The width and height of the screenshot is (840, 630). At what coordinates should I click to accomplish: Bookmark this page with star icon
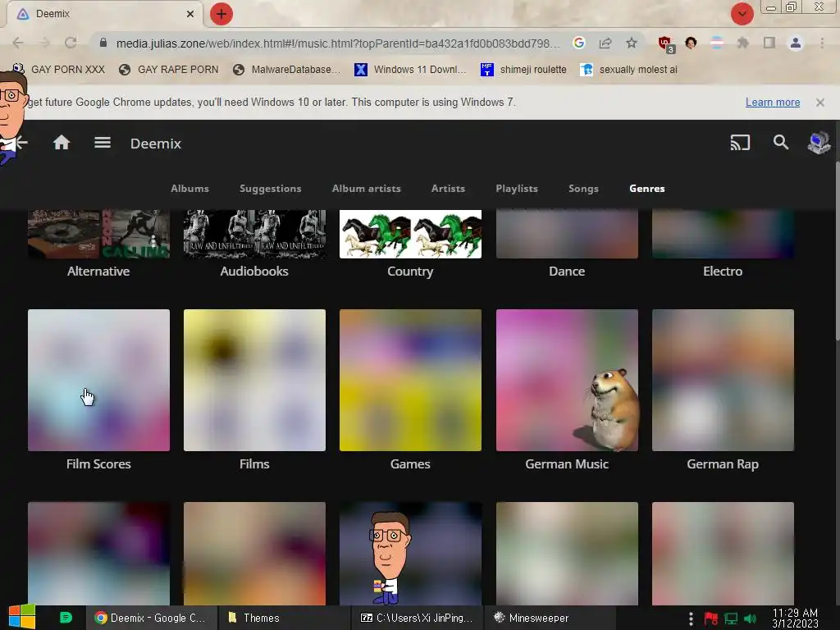[632, 43]
